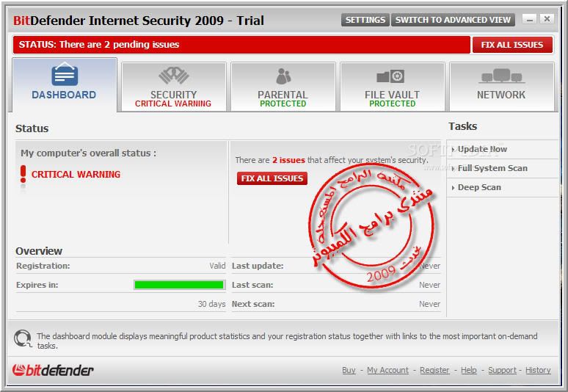
Task: Run Update Now task
Action: [482, 149]
